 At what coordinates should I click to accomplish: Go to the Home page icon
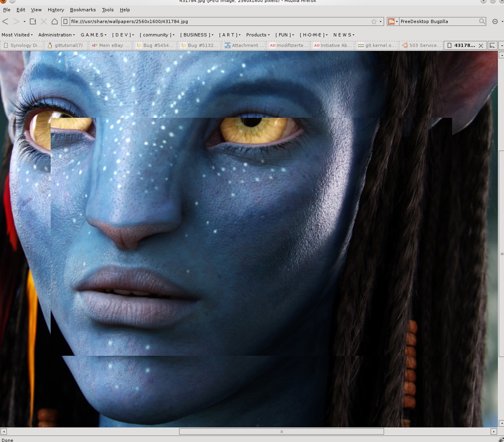tap(54, 21)
